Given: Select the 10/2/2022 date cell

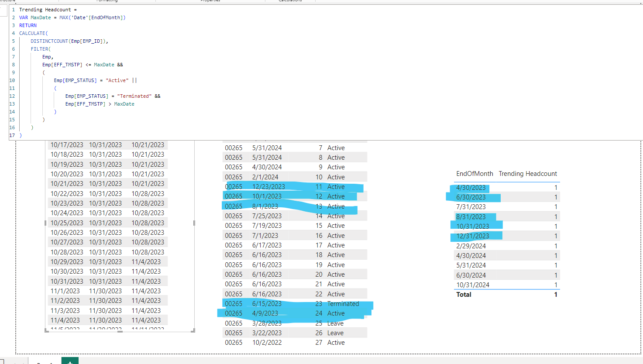Looking at the screenshot, I should coord(267,343).
